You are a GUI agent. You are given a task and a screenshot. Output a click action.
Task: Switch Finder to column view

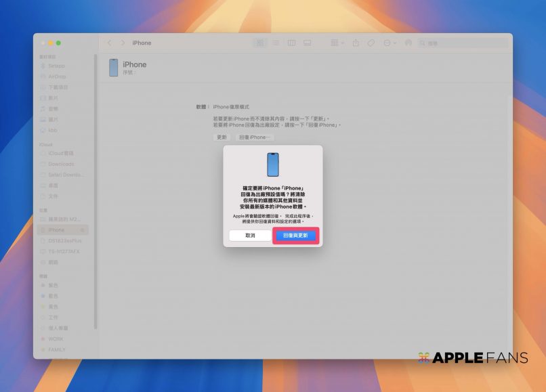(x=291, y=43)
